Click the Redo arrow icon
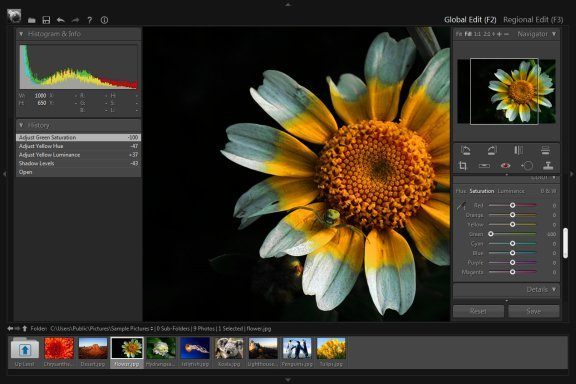 (75, 20)
